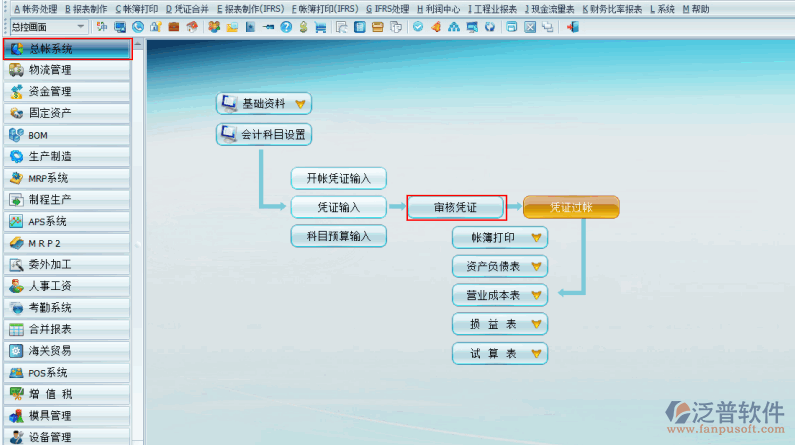The width and height of the screenshot is (795, 445).
Task: Click the orange 凭证过帐 button
Action: pyautogui.click(x=571, y=208)
